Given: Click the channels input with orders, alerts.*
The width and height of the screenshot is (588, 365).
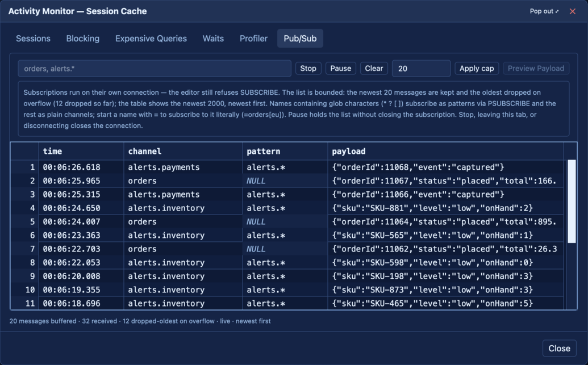Looking at the screenshot, I should click(x=155, y=69).
